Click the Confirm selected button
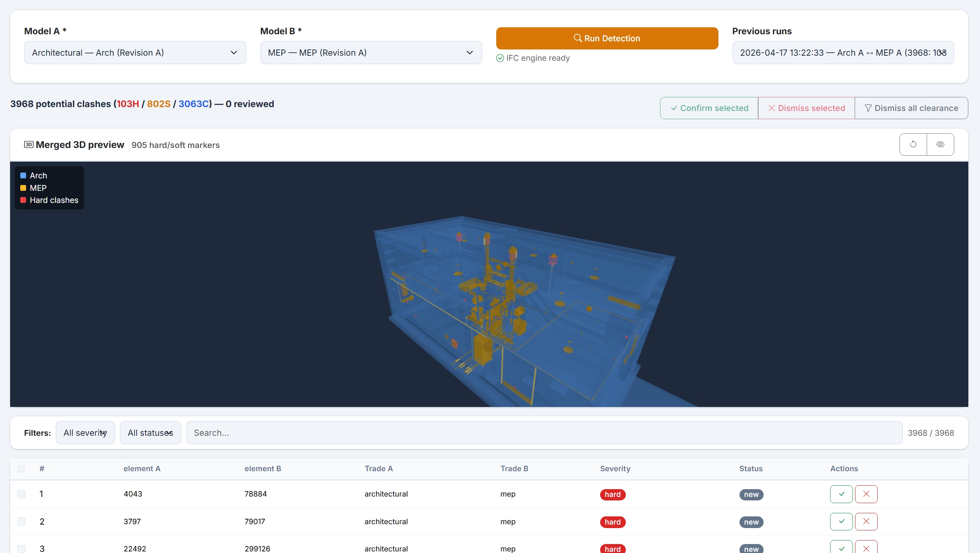980x553 pixels. click(x=709, y=108)
